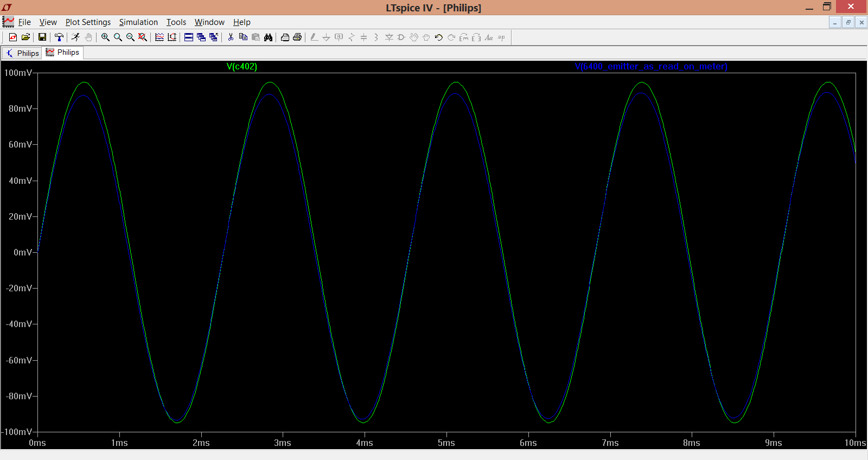Viewport: 868px width, 460px height.
Task: Open the Tools menu
Action: click(x=176, y=22)
